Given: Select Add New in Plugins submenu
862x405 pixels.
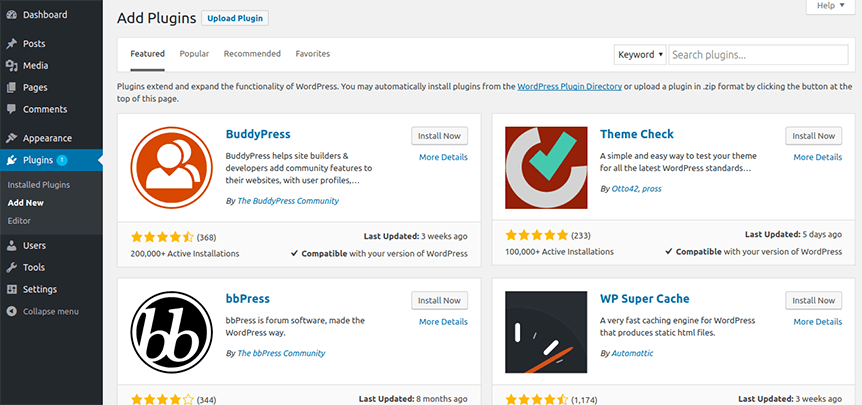Looking at the screenshot, I should tap(26, 203).
